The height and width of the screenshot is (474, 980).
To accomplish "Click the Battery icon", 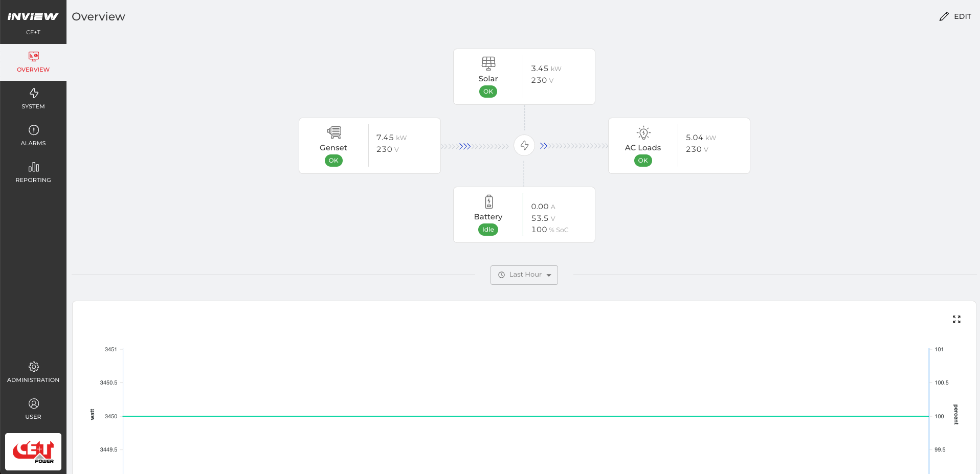I will (488, 201).
